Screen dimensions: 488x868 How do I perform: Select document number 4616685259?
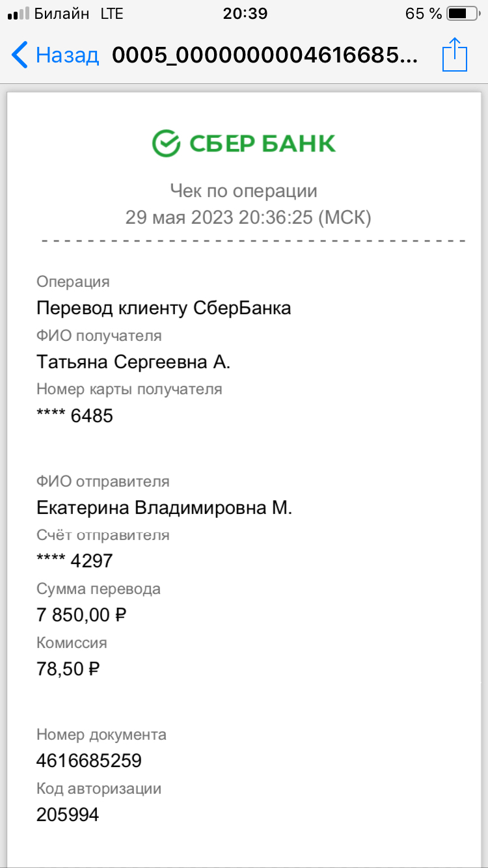(89, 761)
